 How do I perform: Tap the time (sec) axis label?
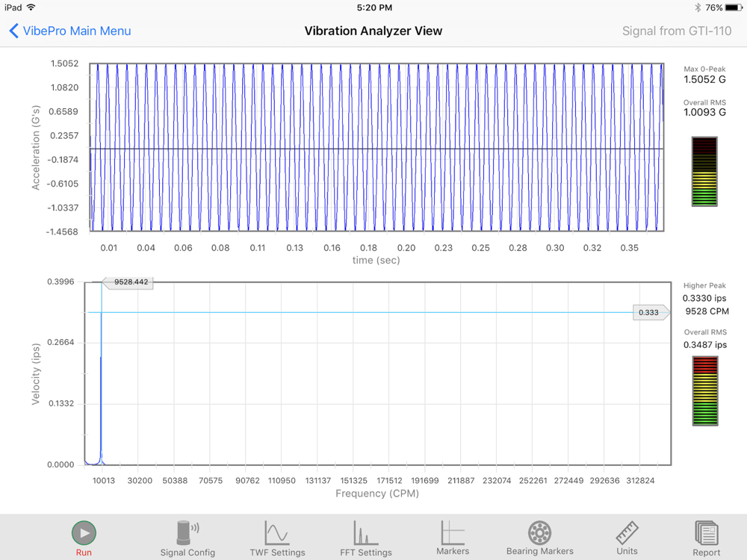coord(376,260)
